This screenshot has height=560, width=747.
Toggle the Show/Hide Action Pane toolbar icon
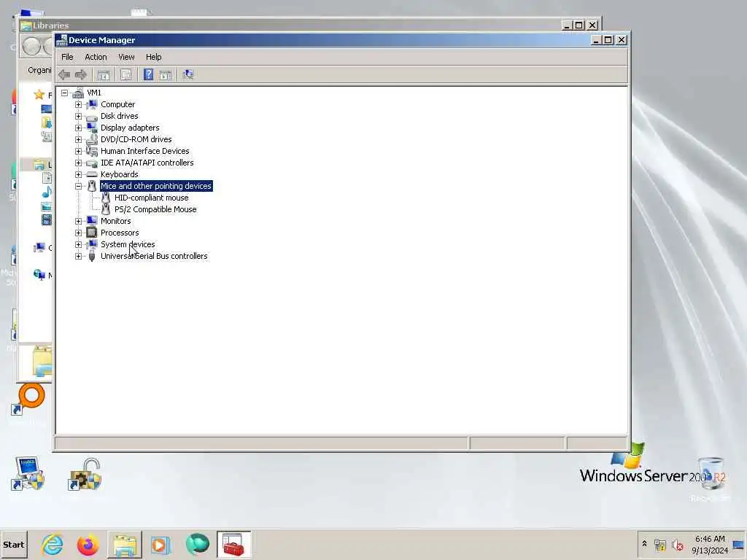coord(166,74)
